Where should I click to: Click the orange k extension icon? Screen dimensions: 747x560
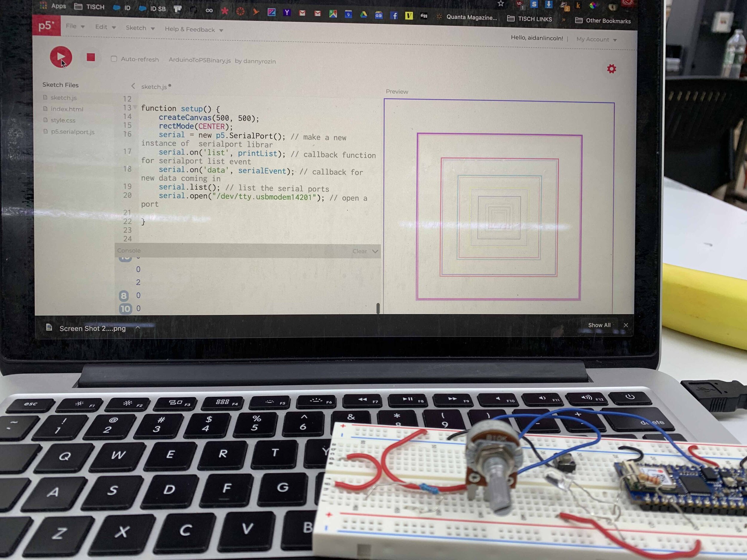click(578, 5)
